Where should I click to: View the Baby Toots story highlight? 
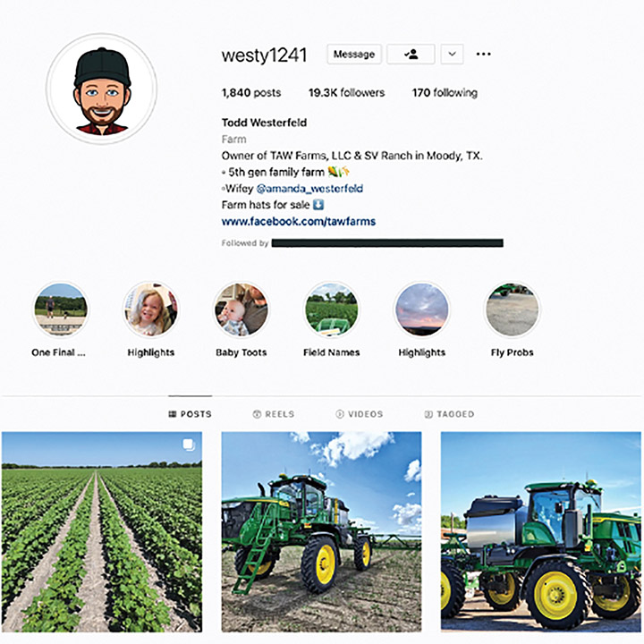(241, 309)
